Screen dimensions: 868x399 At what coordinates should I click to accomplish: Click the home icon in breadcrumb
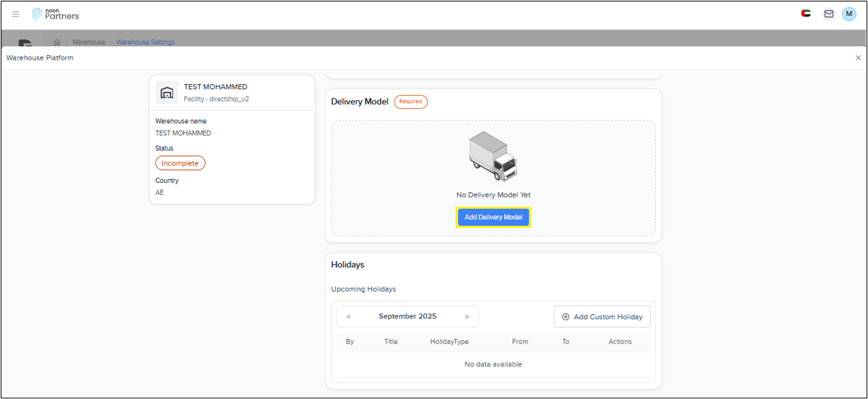pos(57,42)
